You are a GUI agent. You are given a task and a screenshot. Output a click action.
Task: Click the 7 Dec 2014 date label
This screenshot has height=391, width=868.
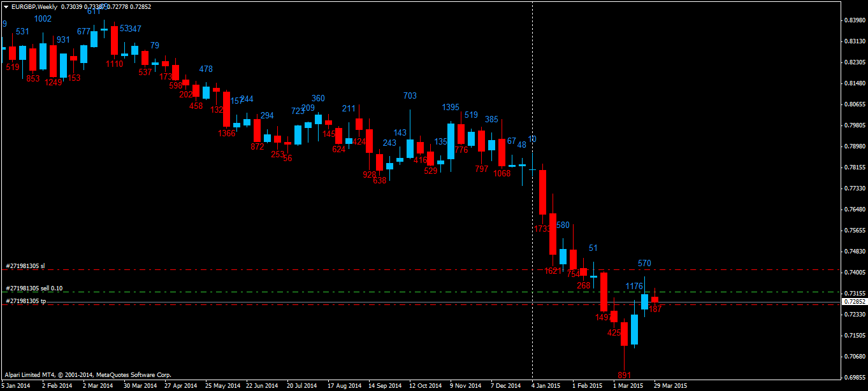pos(506,386)
